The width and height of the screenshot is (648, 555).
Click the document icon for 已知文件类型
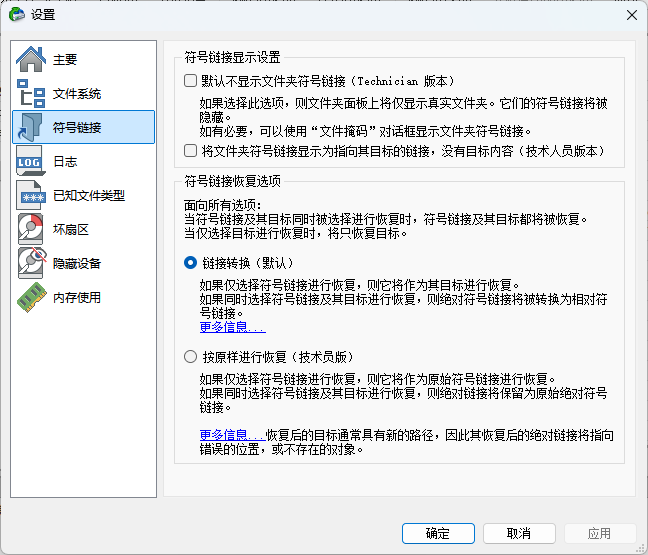pyautogui.click(x=31, y=195)
